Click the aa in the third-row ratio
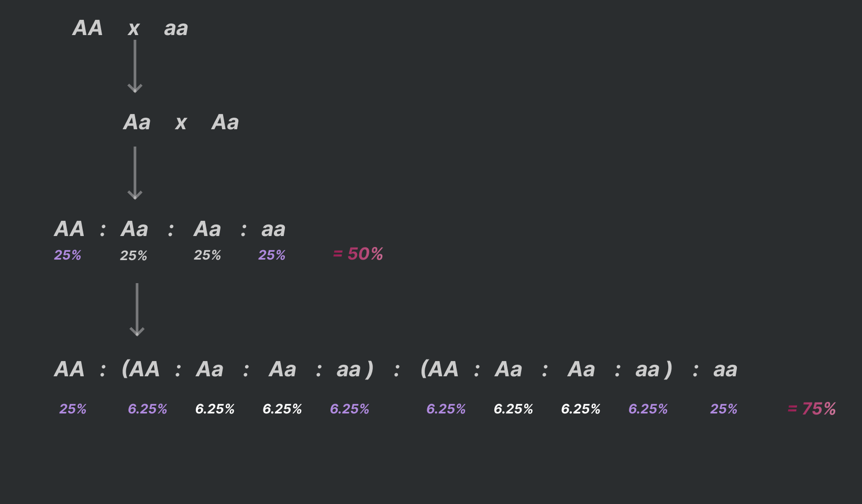 click(x=273, y=229)
